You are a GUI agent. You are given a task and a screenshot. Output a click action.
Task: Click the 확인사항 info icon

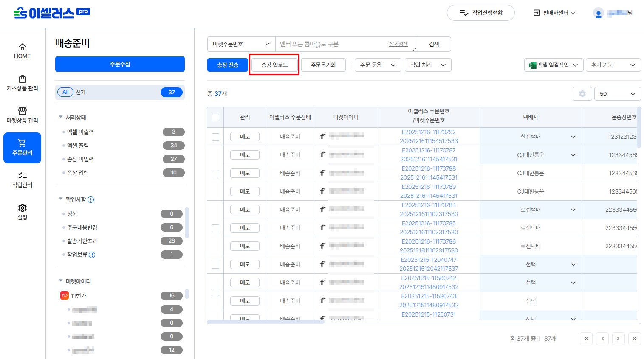(x=91, y=200)
